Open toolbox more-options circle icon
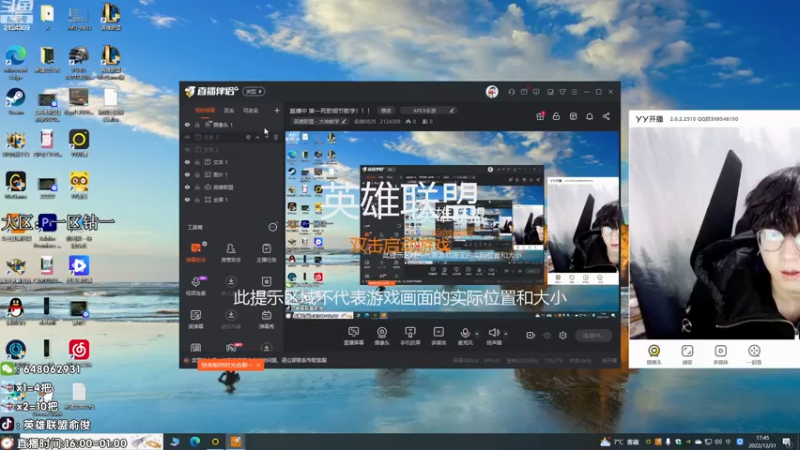 coord(273,227)
